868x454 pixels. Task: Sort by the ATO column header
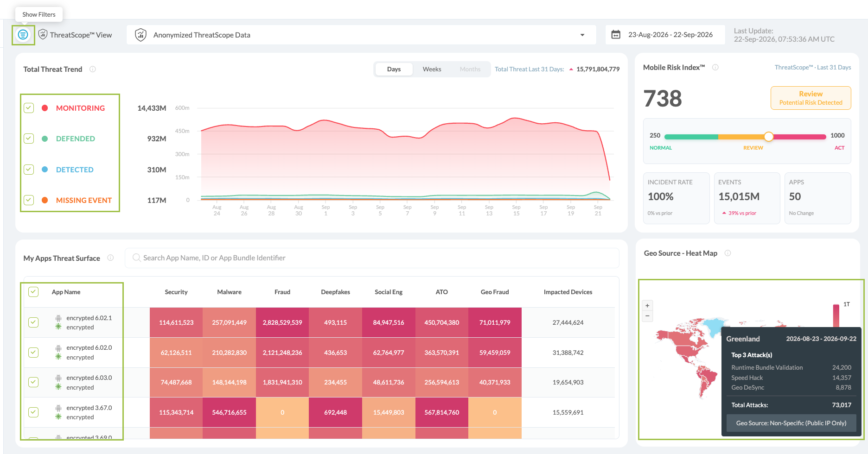[x=441, y=292]
